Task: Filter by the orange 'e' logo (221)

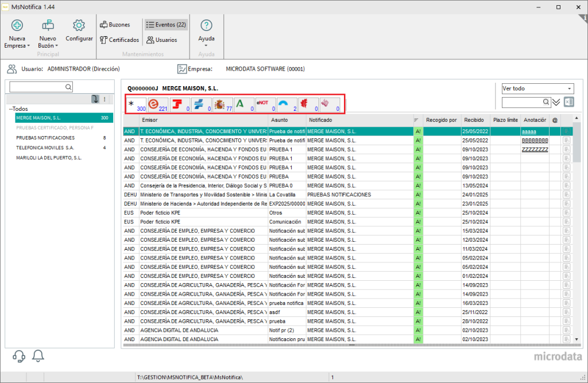Action: coord(158,105)
